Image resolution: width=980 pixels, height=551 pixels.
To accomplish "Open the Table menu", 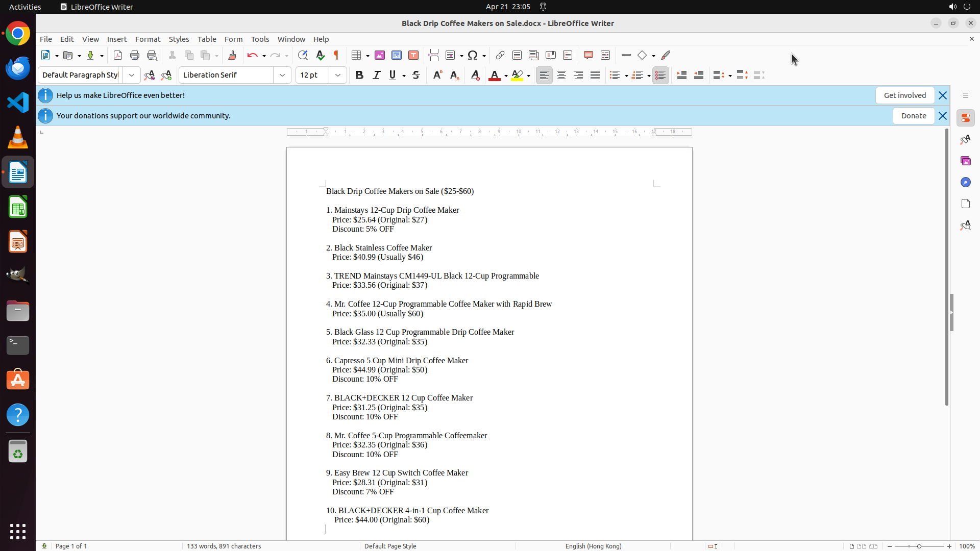I will click(207, 39).
